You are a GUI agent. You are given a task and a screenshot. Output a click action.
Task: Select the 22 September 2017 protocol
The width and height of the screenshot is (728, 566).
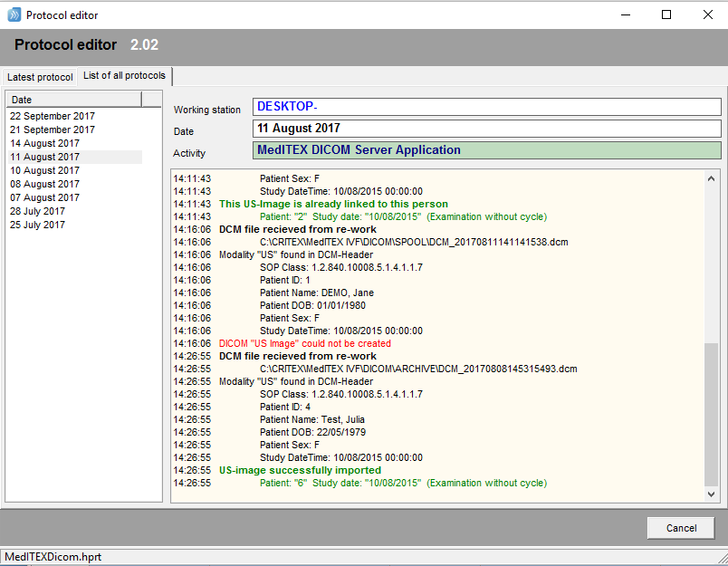click(53, 116)
